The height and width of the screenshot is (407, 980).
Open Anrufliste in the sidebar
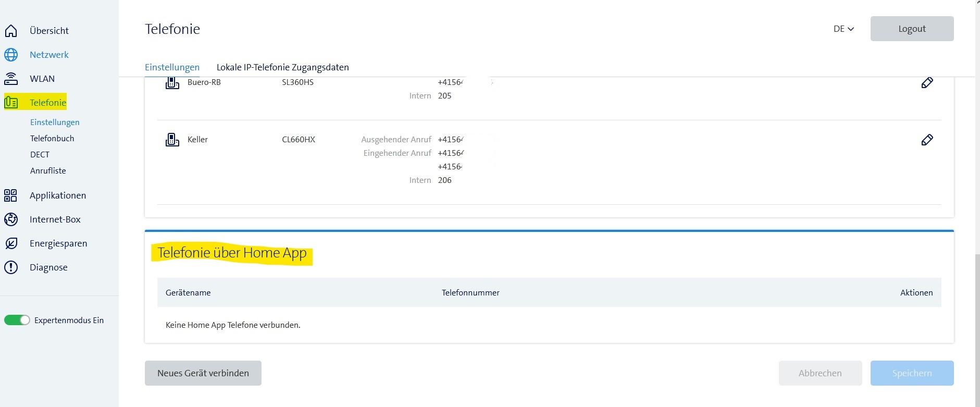tap(48, 170)
